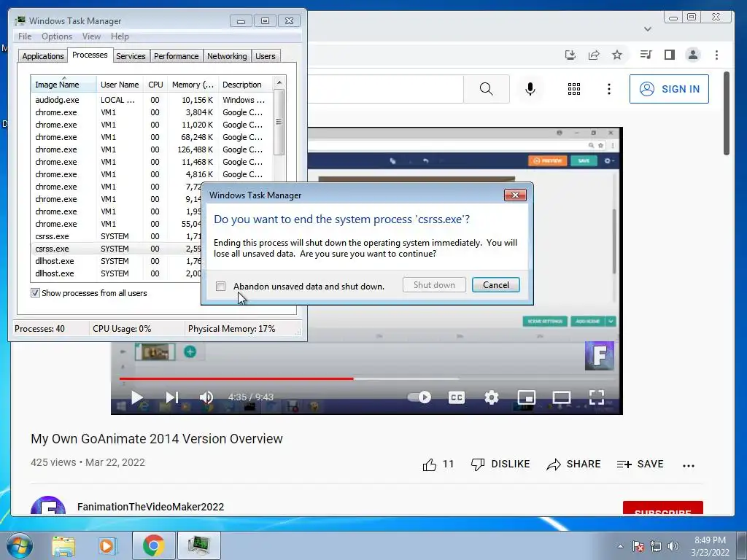
Task: Close the csrss.exe confirmation dialog
Action: coord(515,195)
